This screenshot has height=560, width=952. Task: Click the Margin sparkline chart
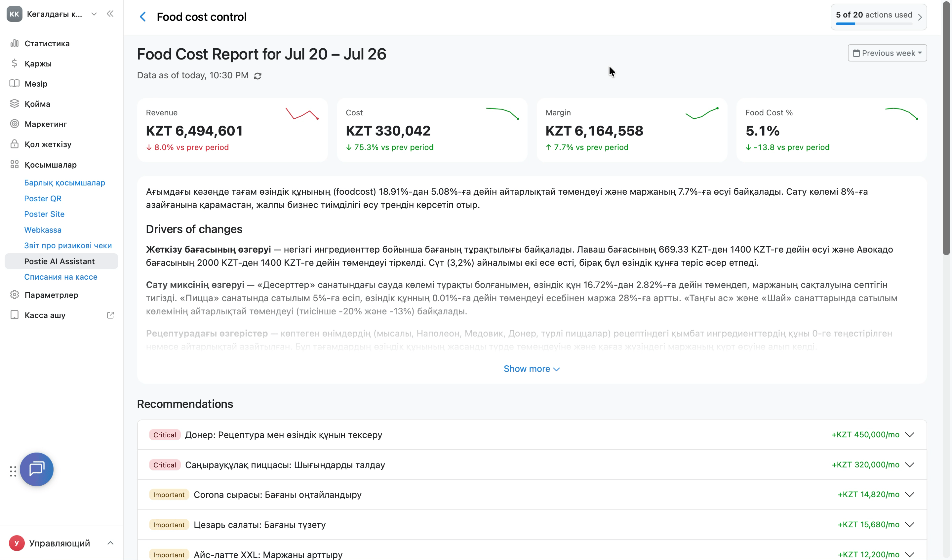[x=702, y=113]
